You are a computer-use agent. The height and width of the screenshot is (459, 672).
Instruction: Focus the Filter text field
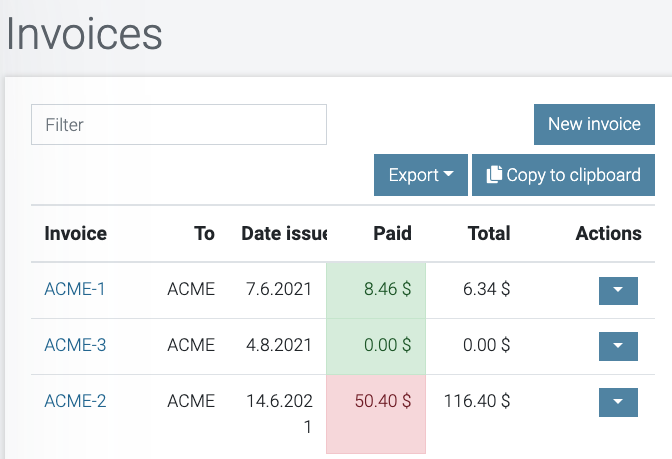[x=179, y=125]
